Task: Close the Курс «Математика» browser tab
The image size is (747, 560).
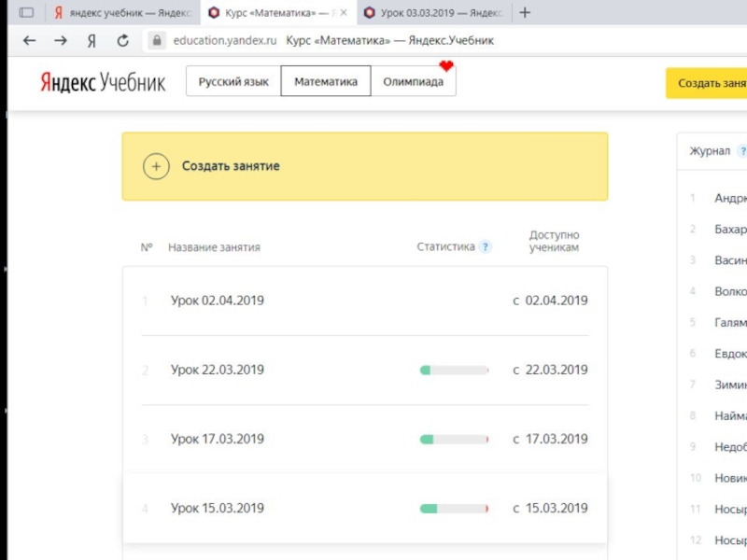Action: [x=343, y=13]
